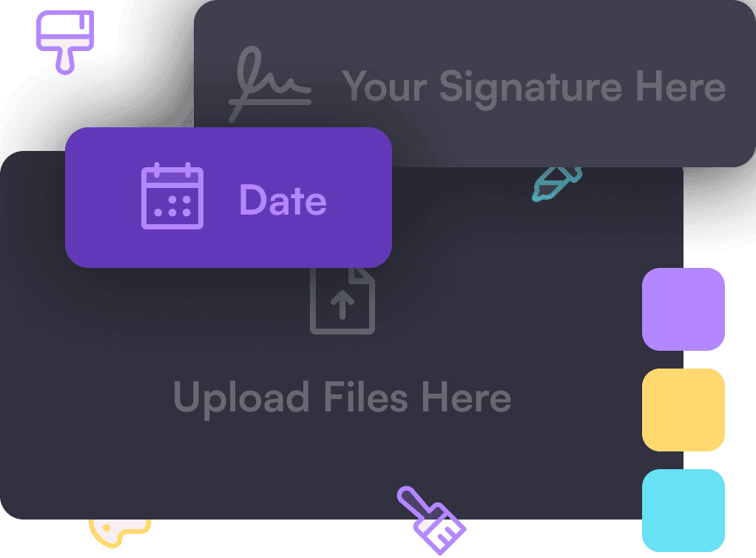Click the word Here in signature field

click(x=681, y=86)
